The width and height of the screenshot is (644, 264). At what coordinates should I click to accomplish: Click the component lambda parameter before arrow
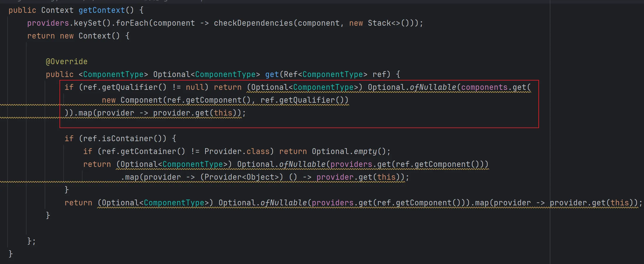(174, 23)
